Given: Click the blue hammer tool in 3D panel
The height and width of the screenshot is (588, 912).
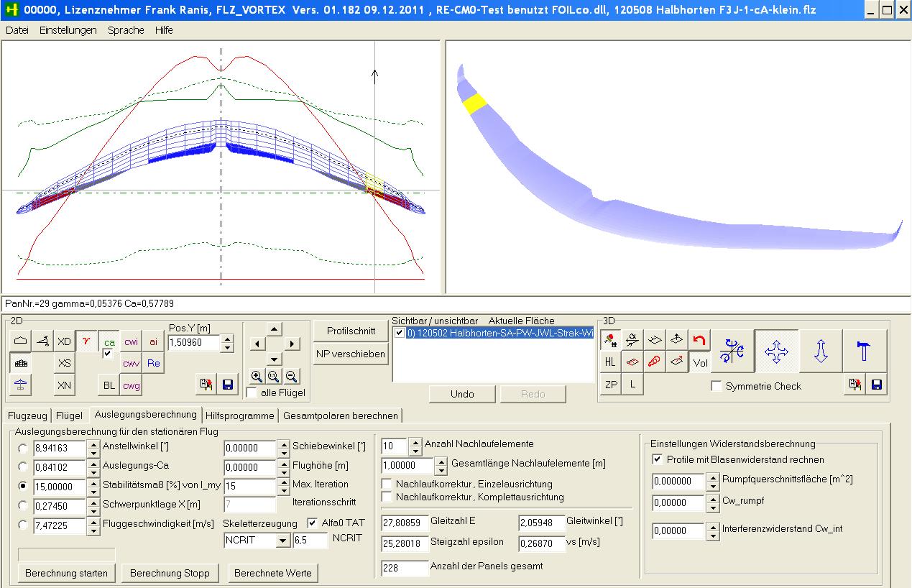Looking at the screenshot, I should tap(864, 351).
